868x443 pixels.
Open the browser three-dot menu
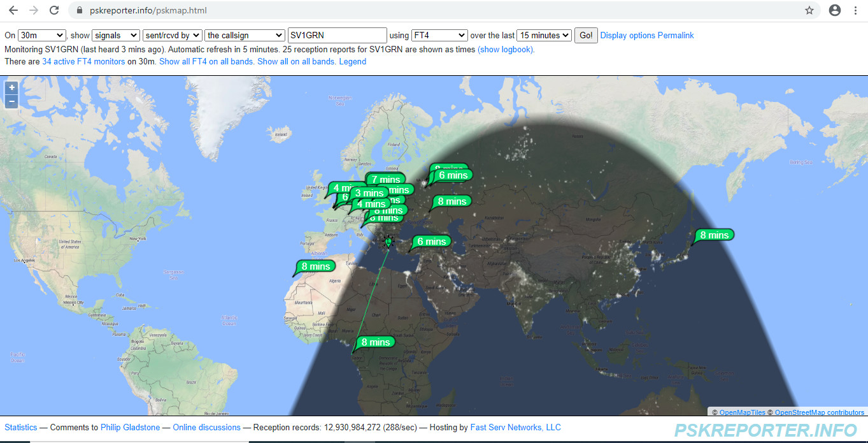(856, 10)
